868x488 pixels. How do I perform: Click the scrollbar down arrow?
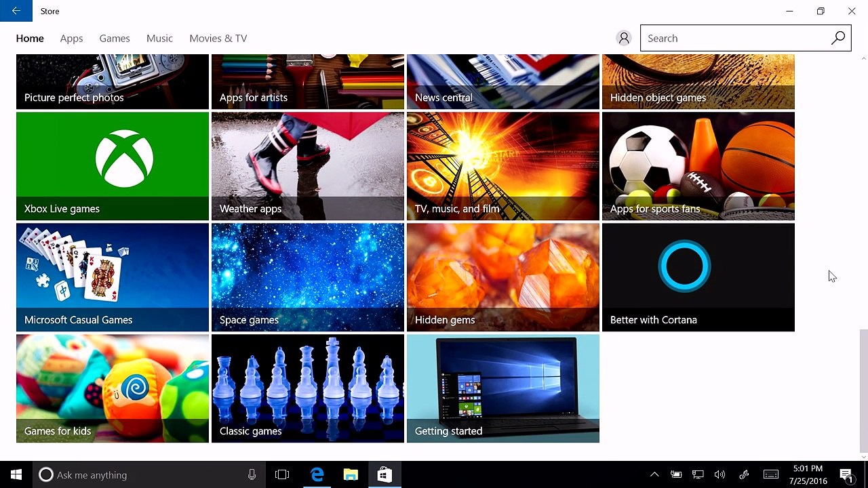[x=863, y=457]
